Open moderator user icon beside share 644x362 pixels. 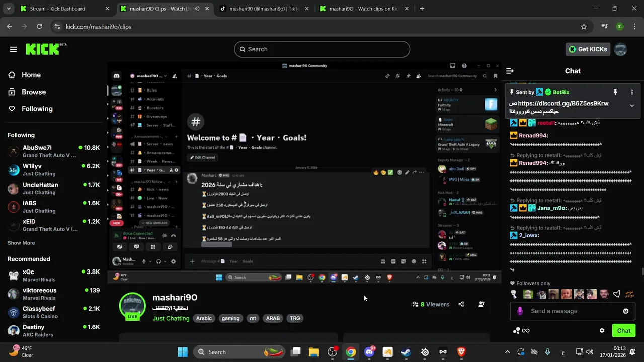[x=481, y=304]
